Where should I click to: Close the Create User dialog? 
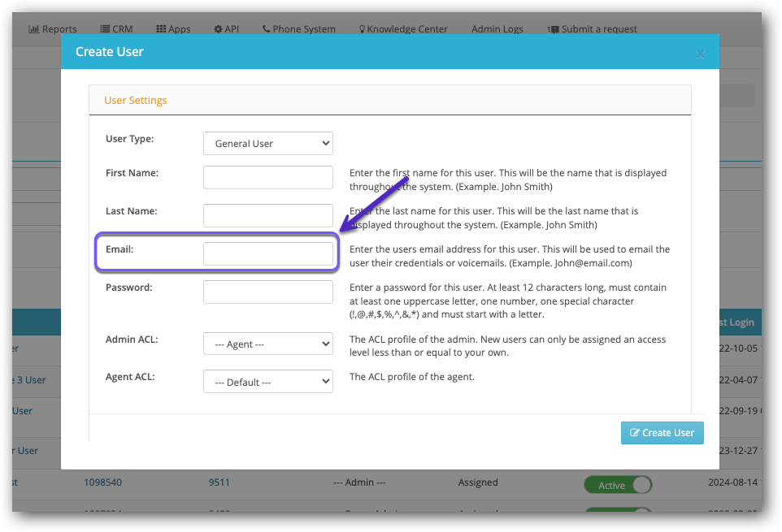tap(700, 54)
